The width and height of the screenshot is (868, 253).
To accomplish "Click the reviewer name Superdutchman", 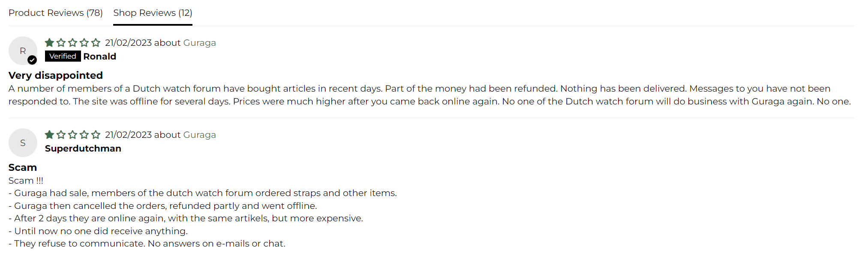I will (83, 149).
